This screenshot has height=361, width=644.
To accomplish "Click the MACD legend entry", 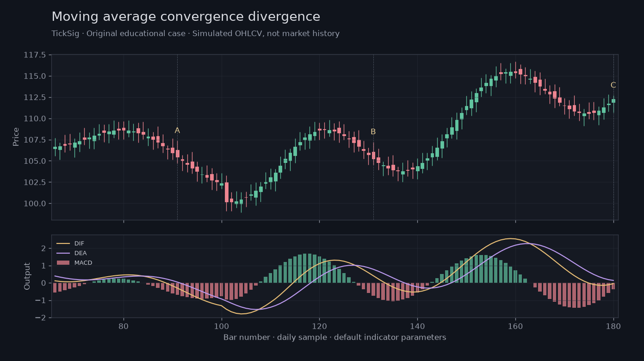I will 74,263.
